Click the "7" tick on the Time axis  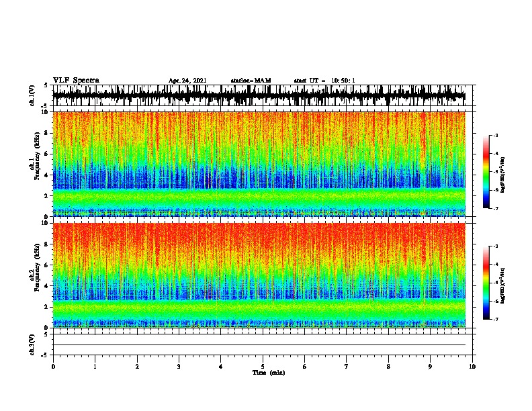click(x=347, y=367)
